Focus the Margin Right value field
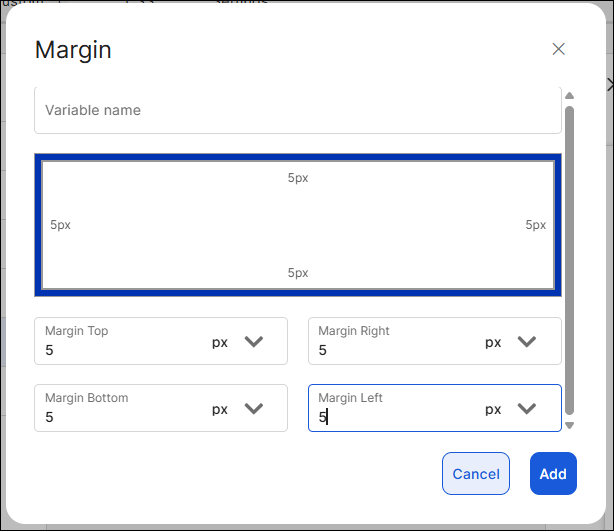 395,351
